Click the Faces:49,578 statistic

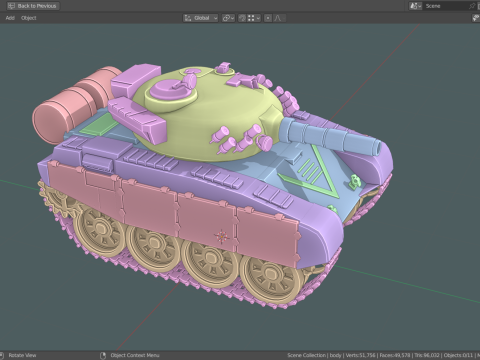coord(395,355)
